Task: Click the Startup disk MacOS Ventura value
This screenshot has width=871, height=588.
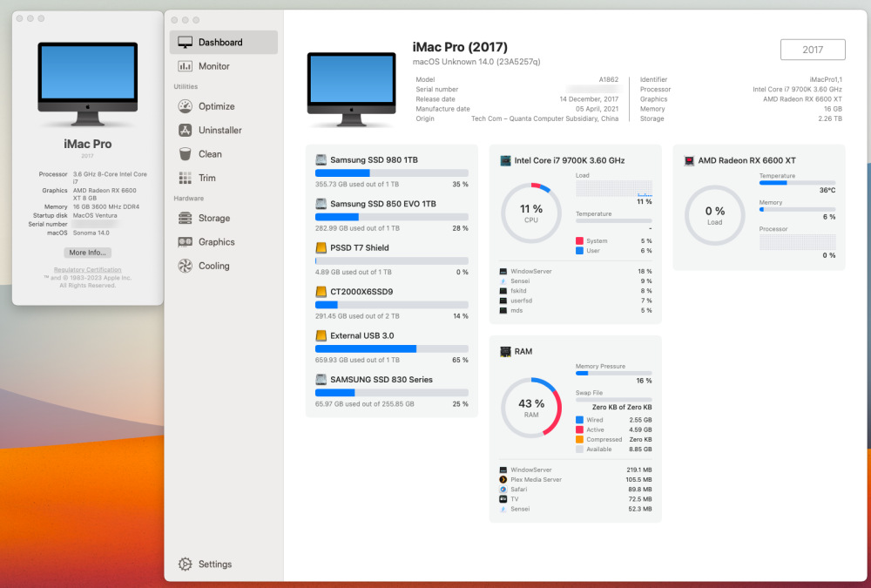Action: point(95,215)
